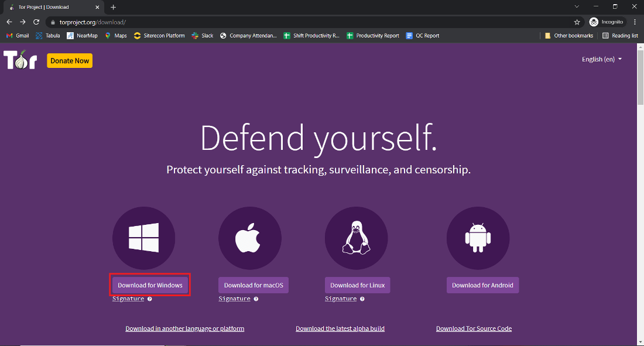Reload the page with the refresh icon
644x346 pixels.
click(x=36, y=21)
